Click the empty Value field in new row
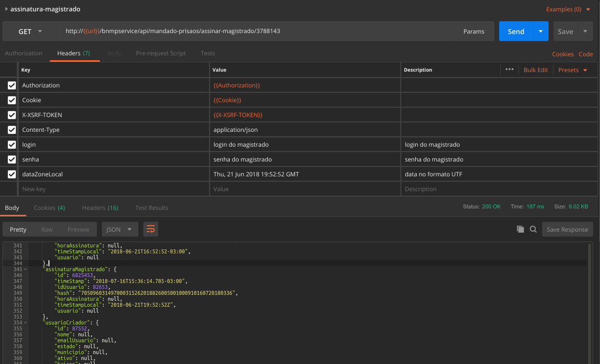Screen dimensions: 600x364 [x=305, y=189]
